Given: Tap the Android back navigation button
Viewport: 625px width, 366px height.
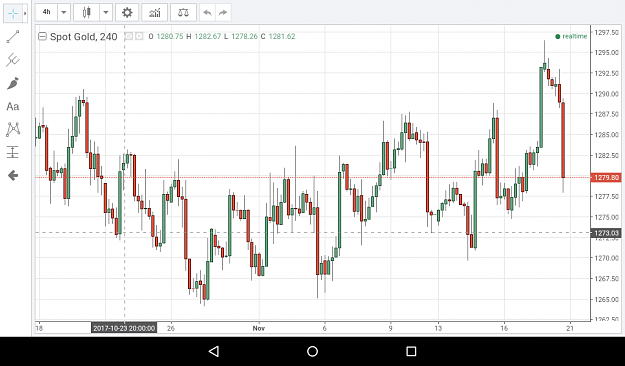Looking at the screenshot, I should point(214,351).
